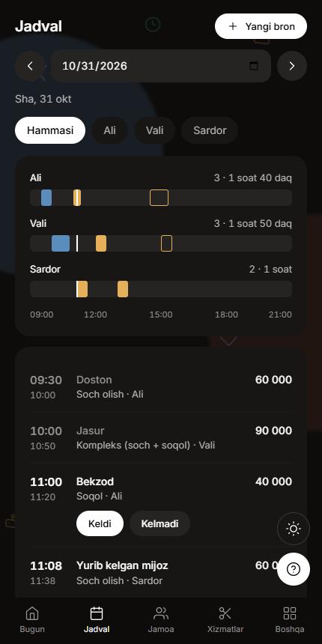Screen dimensions: 322x644
Task: Open Boshqa grid icon
Action: click(290, 613)
